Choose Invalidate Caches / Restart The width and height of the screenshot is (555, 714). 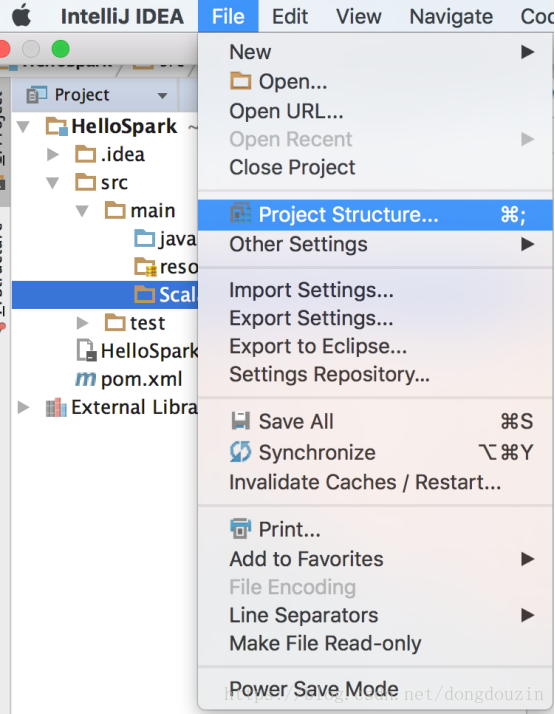tap(365, 482)
